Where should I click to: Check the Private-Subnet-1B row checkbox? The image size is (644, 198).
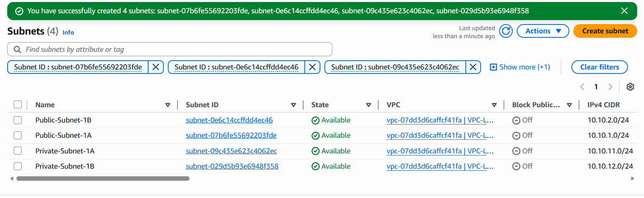click(x=18, y=166)
